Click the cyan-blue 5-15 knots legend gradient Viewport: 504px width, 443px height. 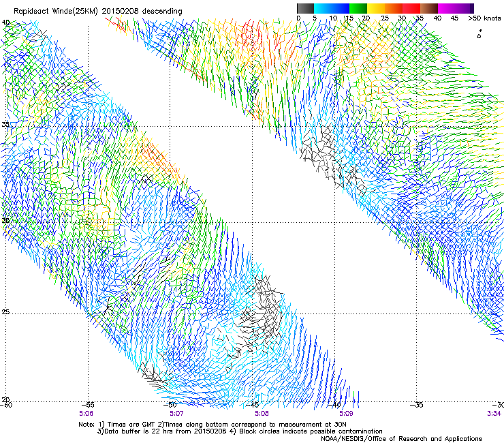(332, 8)
